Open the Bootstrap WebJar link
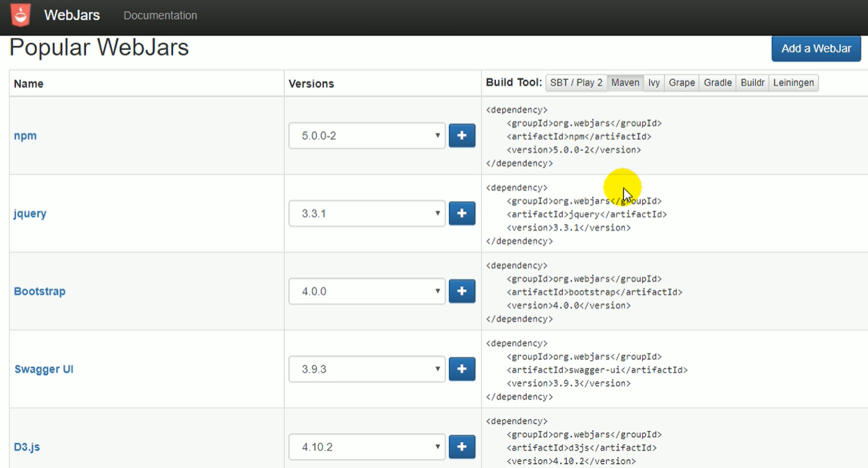This screenshot has width=868, height=468. pyautogui.click(x=40, y=291)
